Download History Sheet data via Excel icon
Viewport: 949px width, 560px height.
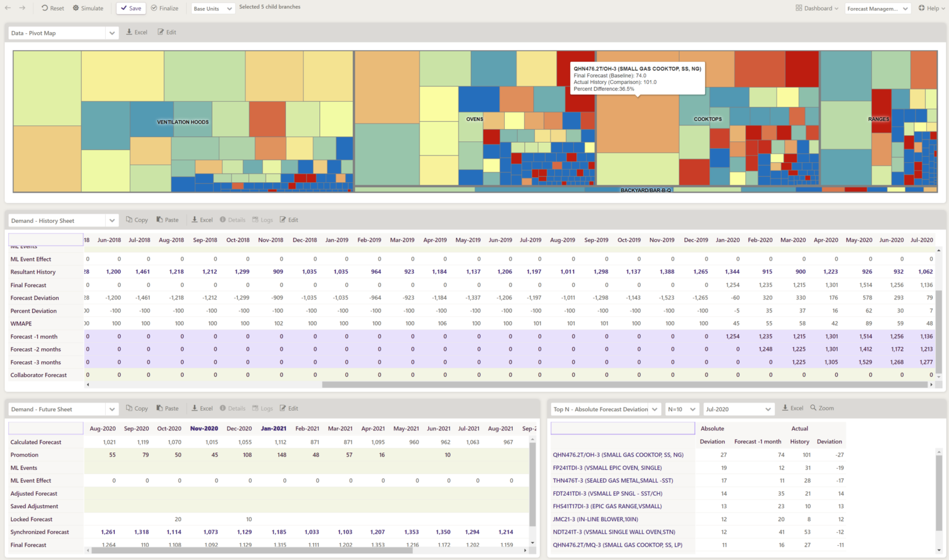(x=201, y=219)
